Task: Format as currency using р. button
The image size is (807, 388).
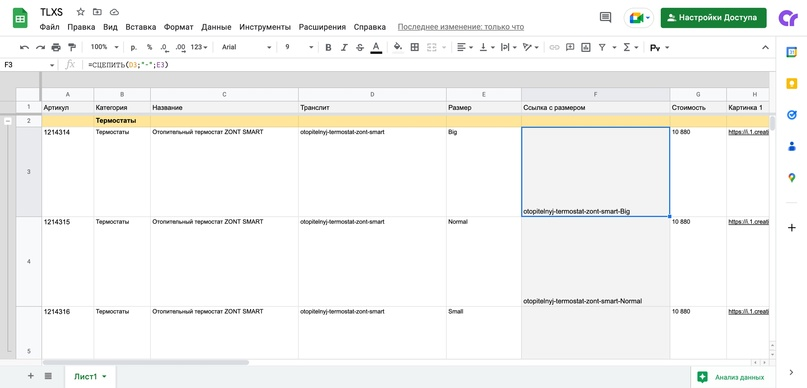Action: click(134, 47)
